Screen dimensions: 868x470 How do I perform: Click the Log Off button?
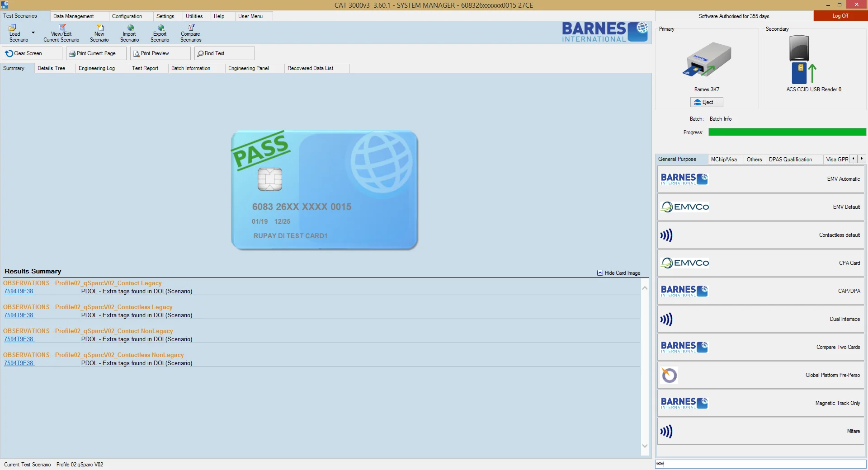(x=840, y=16)
